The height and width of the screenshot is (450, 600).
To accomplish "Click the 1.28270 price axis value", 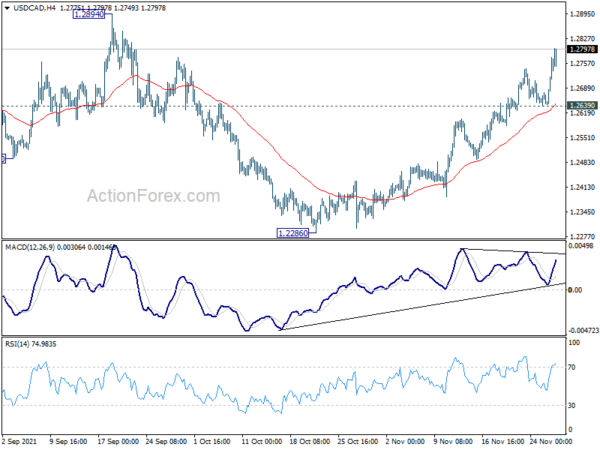I will point(582,39).
